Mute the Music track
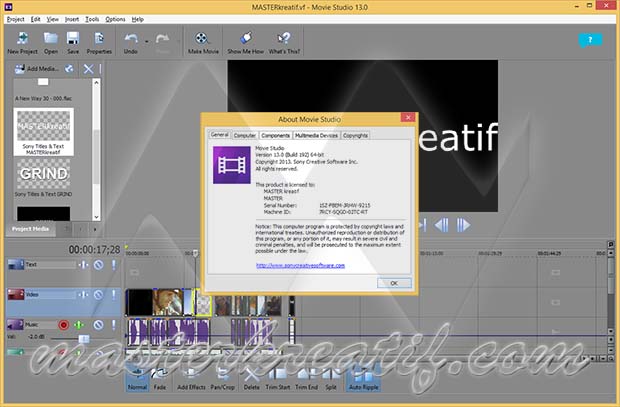Screen dimensions: 620x407 click(x=98, y=325)
